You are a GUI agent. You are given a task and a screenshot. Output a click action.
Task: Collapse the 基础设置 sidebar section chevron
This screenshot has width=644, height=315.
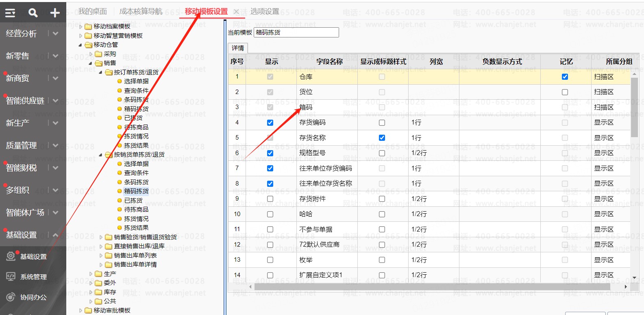tap(56, 235)
